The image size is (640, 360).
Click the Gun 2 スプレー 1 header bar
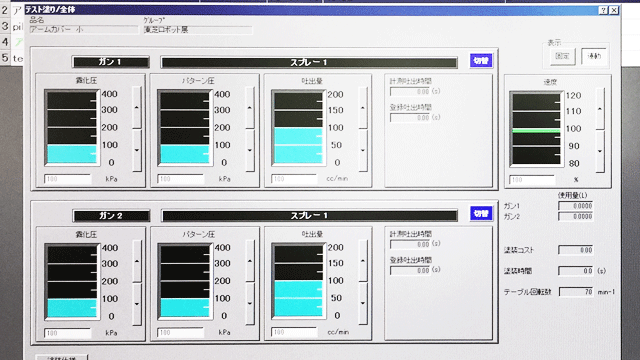coord(309,216)
